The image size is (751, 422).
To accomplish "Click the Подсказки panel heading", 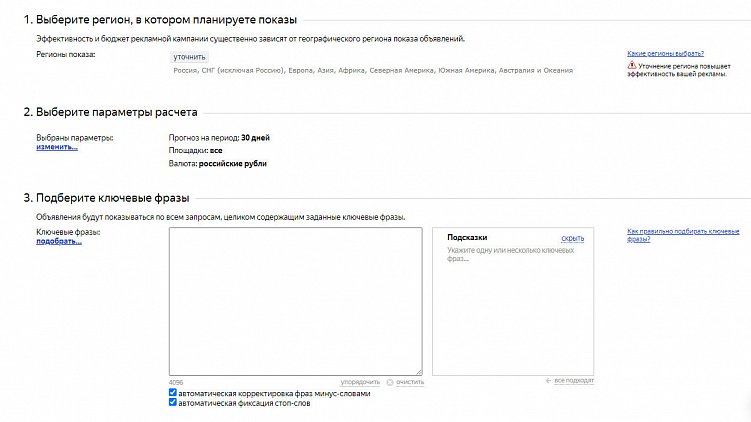I will point(467,238).
